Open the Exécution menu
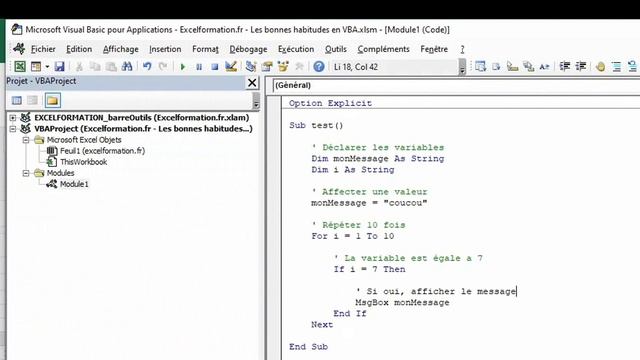 pos(296,49)
